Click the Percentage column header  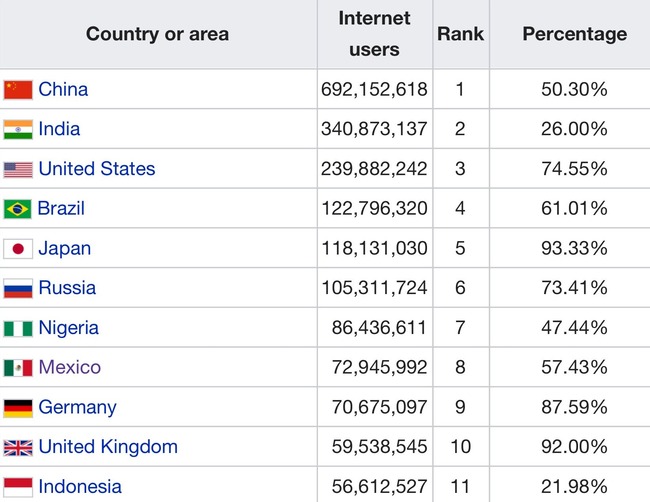coord(575,34)
